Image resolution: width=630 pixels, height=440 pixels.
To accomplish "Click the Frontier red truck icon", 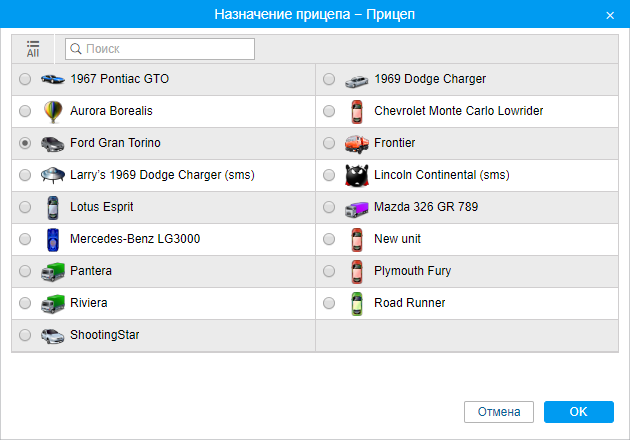I will [x=356, y=143].
